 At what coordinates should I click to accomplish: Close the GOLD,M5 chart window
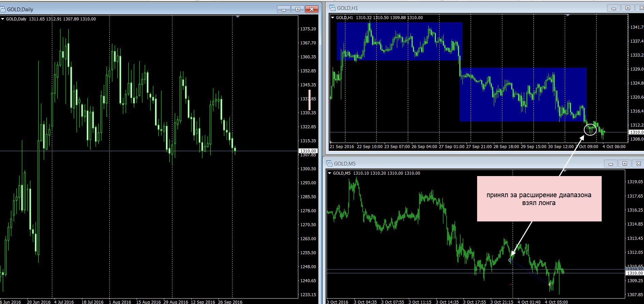pos(638,163)
